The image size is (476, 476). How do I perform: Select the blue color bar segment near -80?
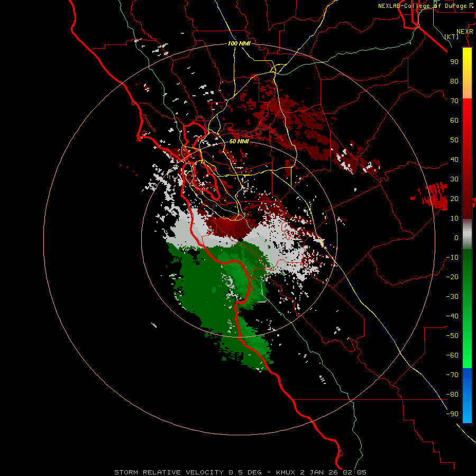(467, 395)
